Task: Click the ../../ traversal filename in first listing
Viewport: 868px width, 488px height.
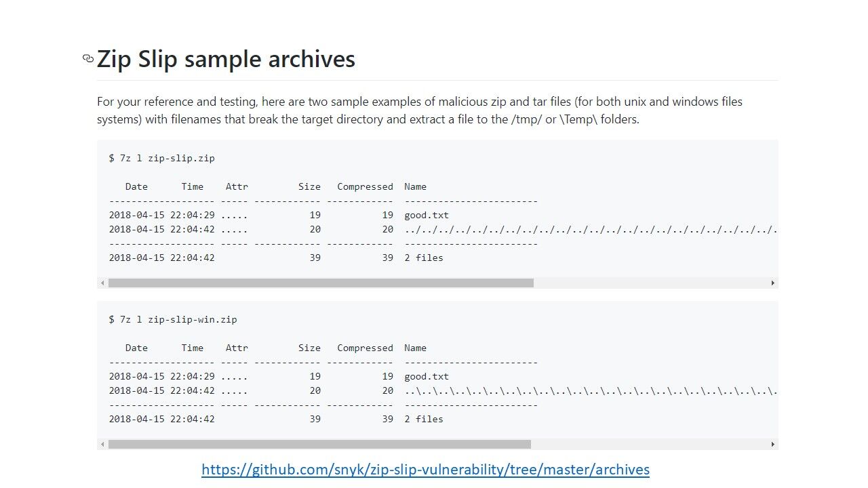Action: coord(591,229)
